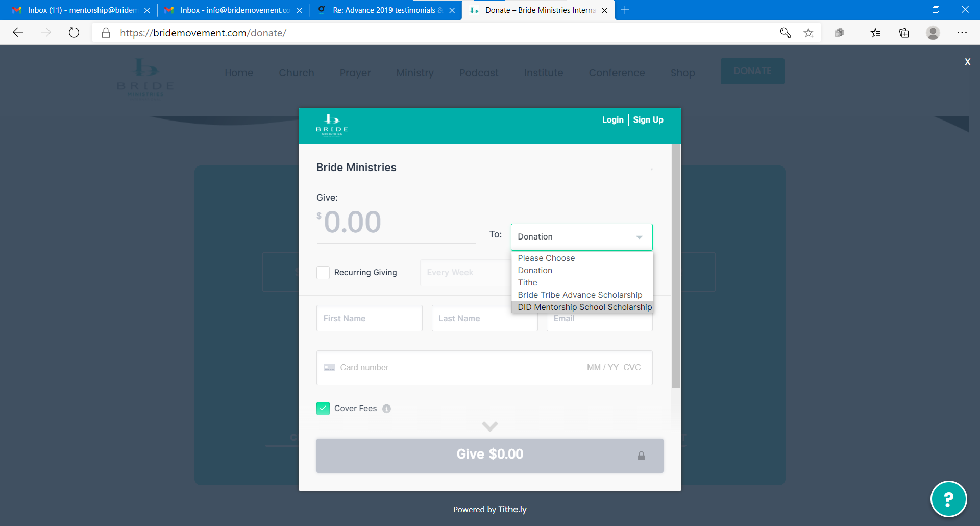
Task: Open the Shop nav link
Action: [683, 73]
